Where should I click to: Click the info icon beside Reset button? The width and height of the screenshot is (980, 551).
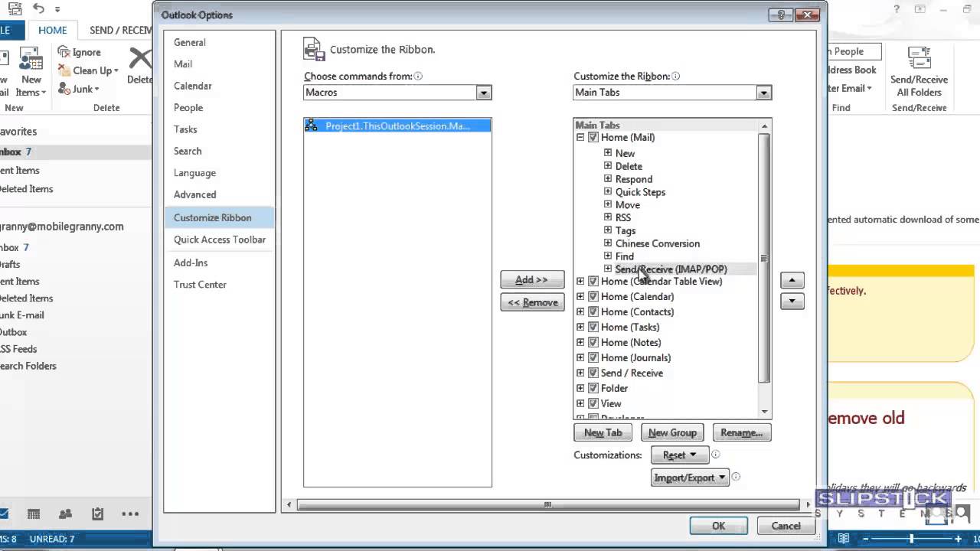click(715, 455)
